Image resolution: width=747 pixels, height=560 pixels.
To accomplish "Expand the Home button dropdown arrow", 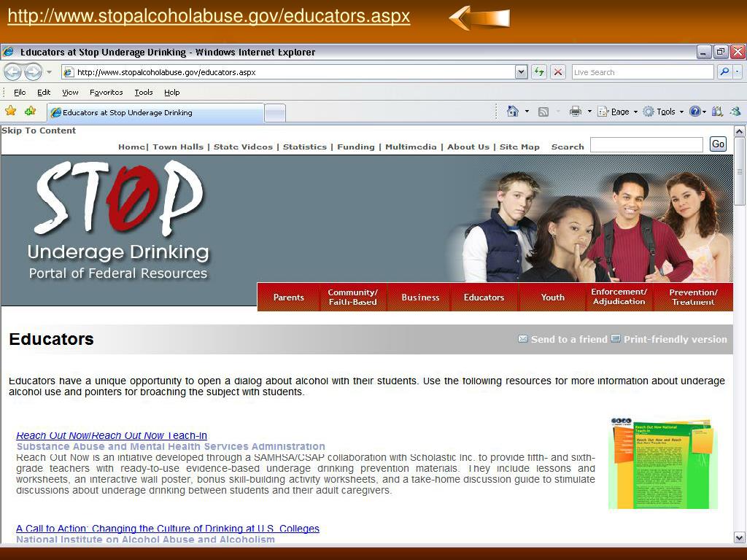I will [x=527, y=112].
